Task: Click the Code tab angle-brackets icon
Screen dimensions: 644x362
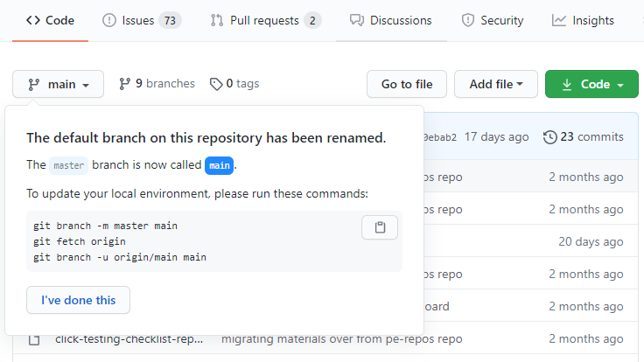Action: (x=33, y=20)
